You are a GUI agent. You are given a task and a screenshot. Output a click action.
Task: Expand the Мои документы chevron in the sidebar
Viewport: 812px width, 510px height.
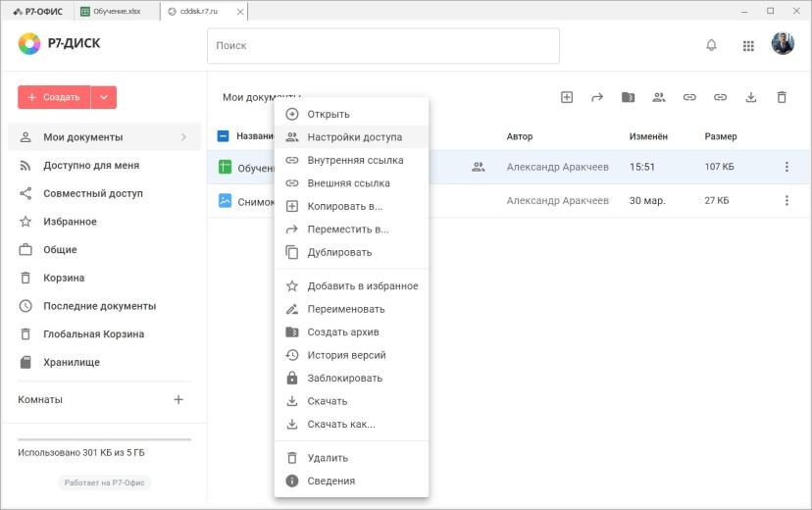pyautogui.click(x=183, y=137)
